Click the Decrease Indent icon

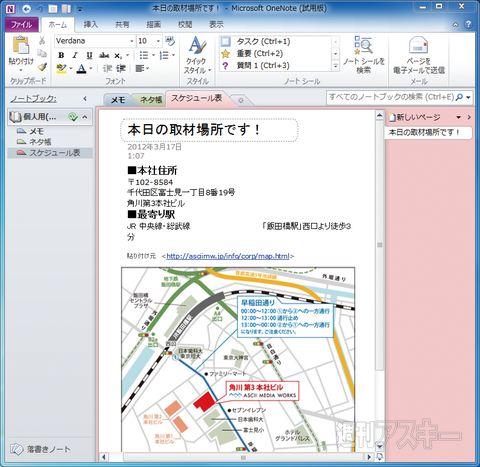click(107, 68)
